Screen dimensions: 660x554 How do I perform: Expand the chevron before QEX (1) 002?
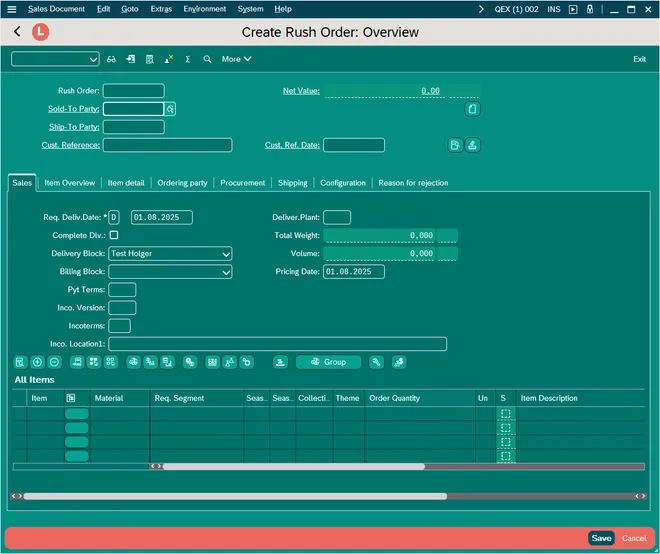481,9
